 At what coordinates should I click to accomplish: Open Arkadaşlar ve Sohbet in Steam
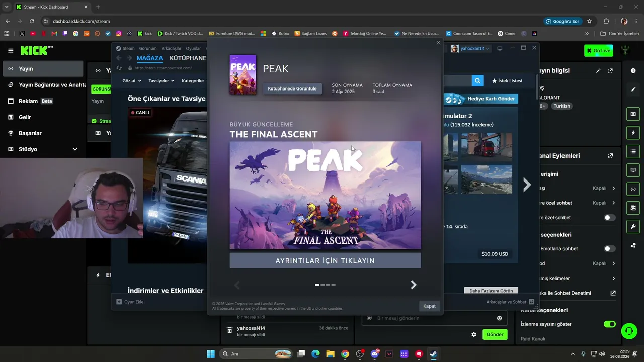[x=510, y=302]
